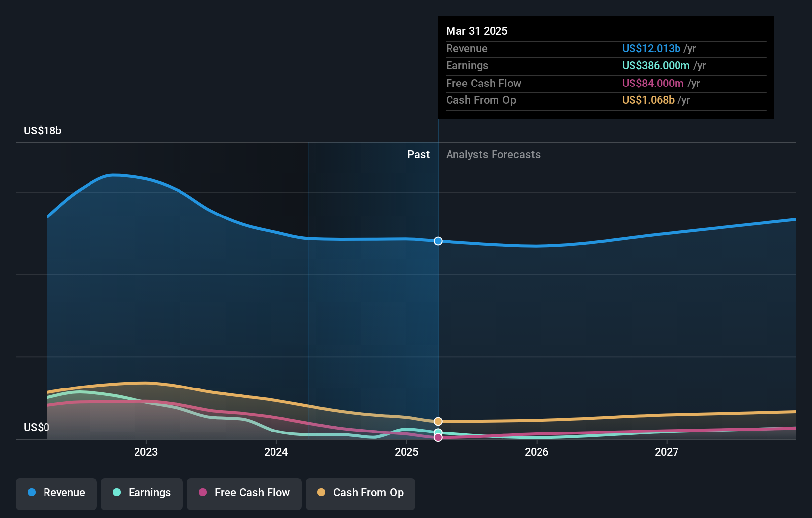The image size is (812, 518).
Task: Click the Revenue row label in tooltip
Action: click(x=467, y=48)
